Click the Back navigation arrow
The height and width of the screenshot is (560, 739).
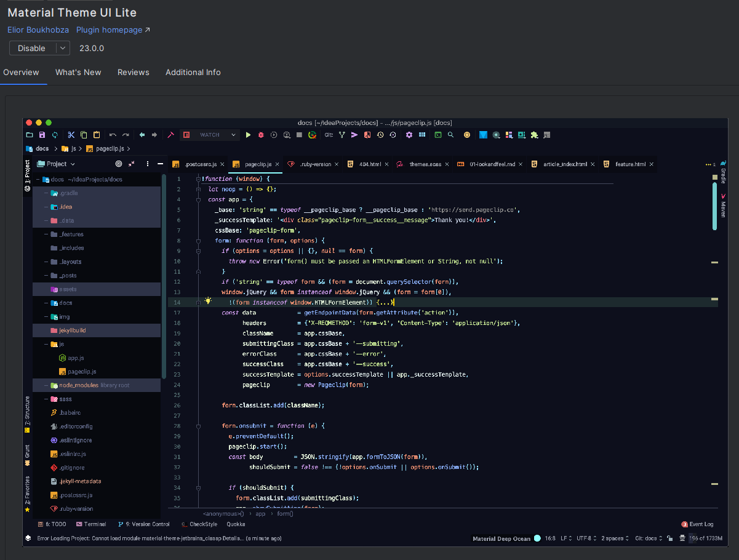(x=142, y=135)
